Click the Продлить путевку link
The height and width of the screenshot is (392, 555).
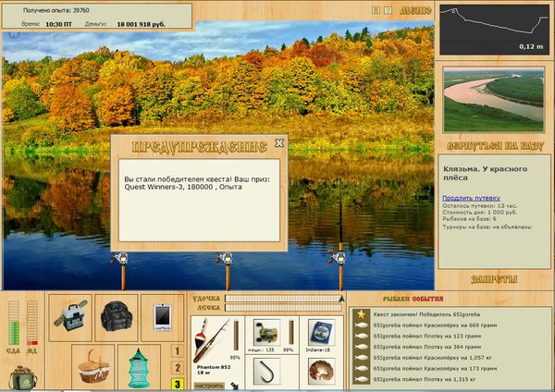[471, 198]
